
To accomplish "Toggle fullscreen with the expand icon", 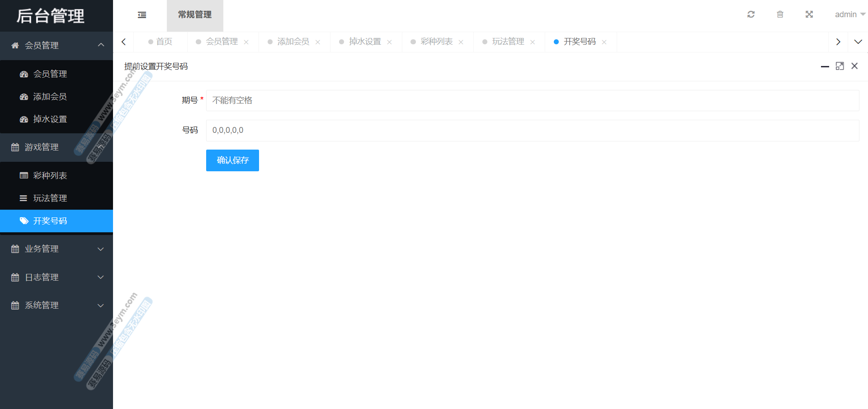I will pos(809,14).
